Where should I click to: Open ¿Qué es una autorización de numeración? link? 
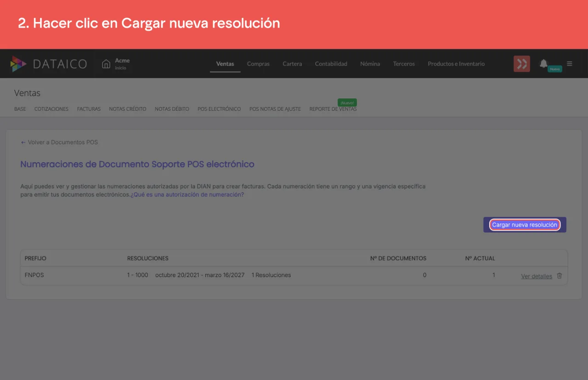[187, 195]
